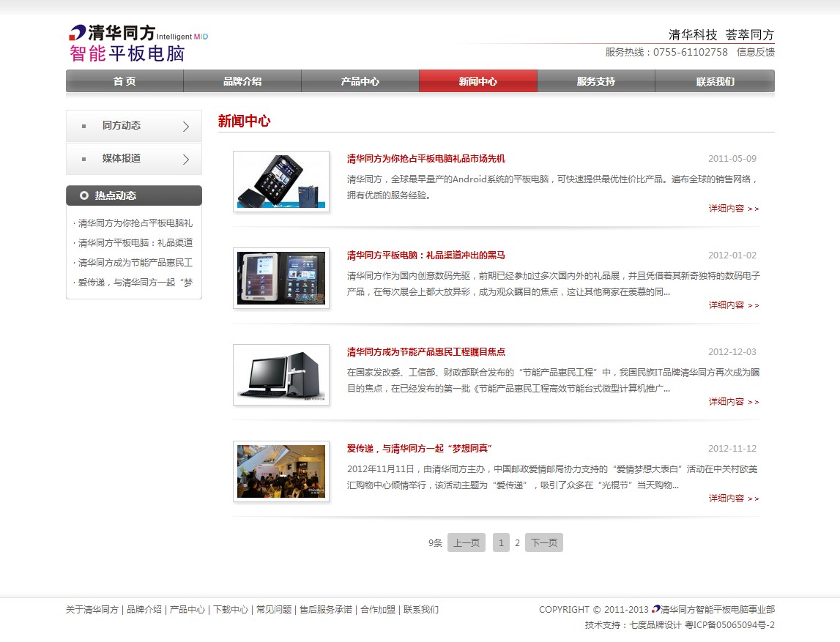
Task: Open hot item 清华同方平板电脑：礼品渠道
Action: point(135,242)
